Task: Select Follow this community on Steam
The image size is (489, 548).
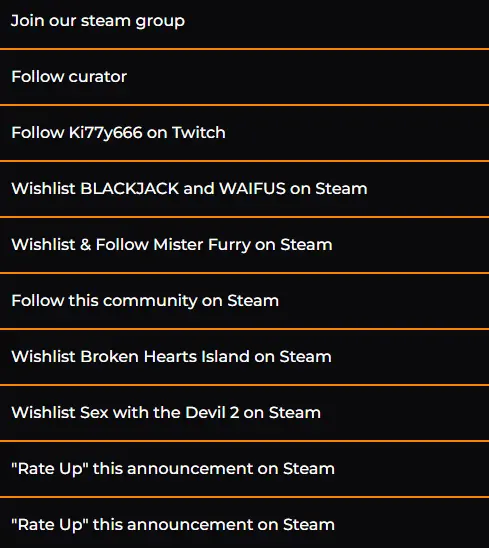Action: (x=244, y=301)
